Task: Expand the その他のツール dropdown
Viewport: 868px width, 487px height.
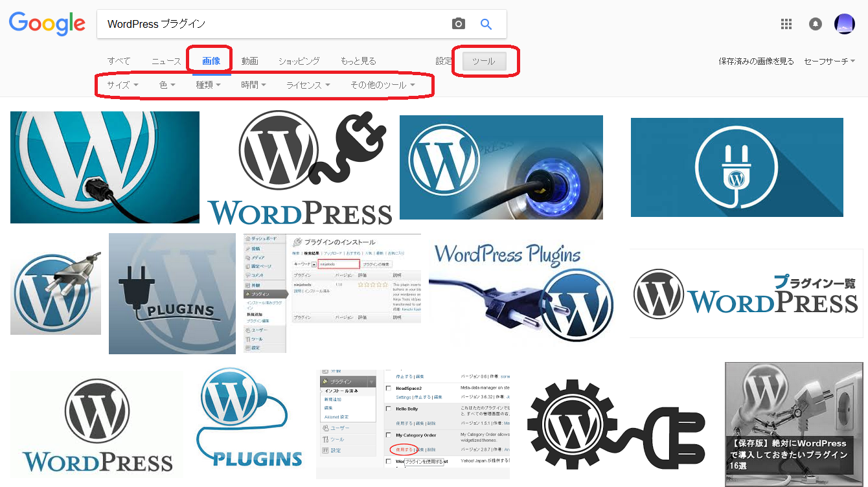Action: 383,85
